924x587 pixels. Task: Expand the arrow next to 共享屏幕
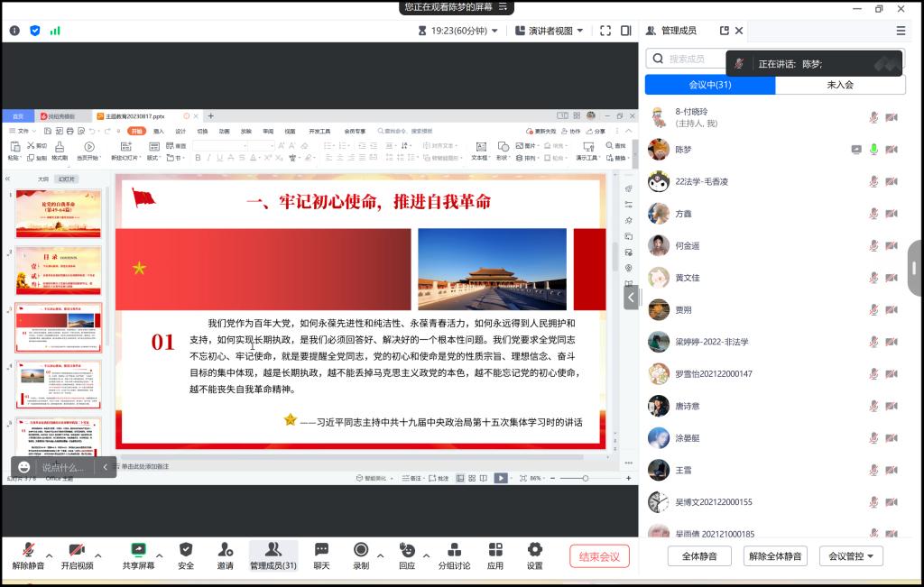click(160, 555)
